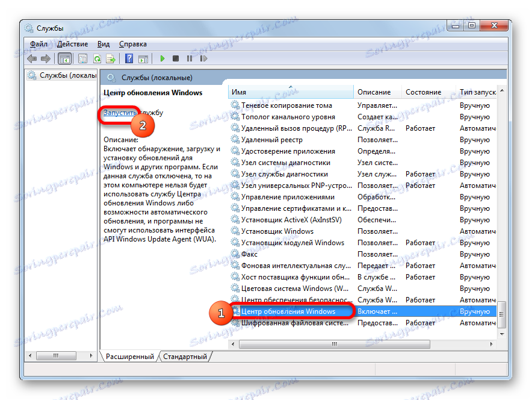Open the Вид menu

pyautogui.click(x=104, y=44)
